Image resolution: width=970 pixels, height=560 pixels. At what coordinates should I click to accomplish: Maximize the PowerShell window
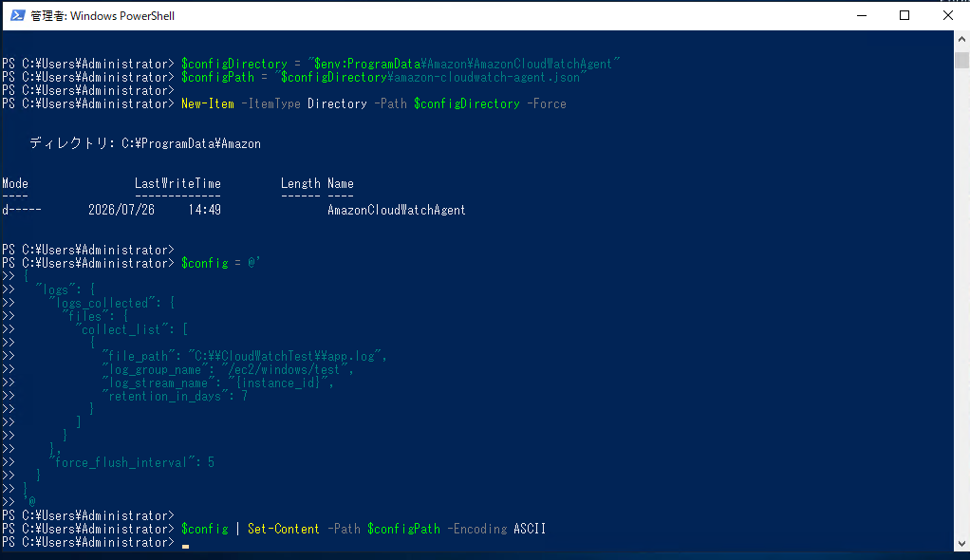point(905,15)
